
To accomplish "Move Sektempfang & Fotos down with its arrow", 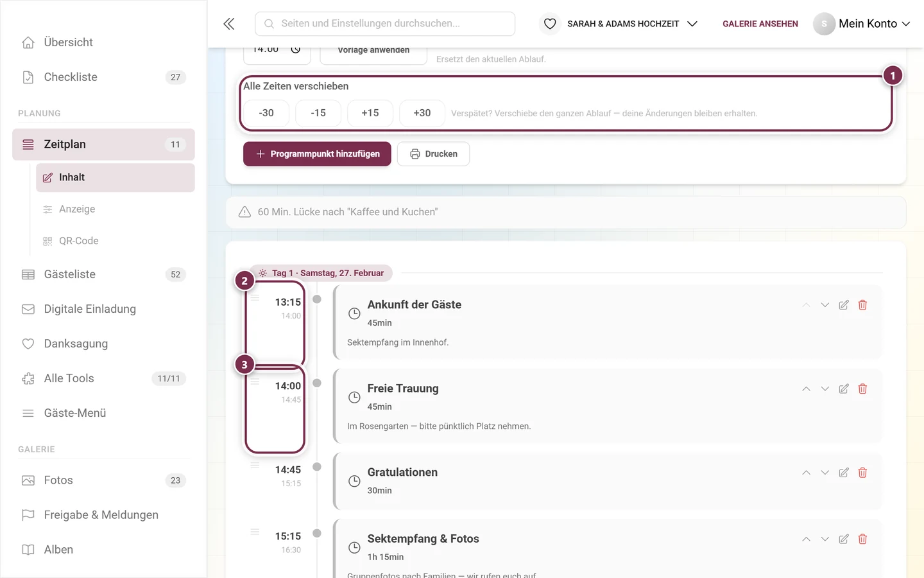I will tap(825, 539).
